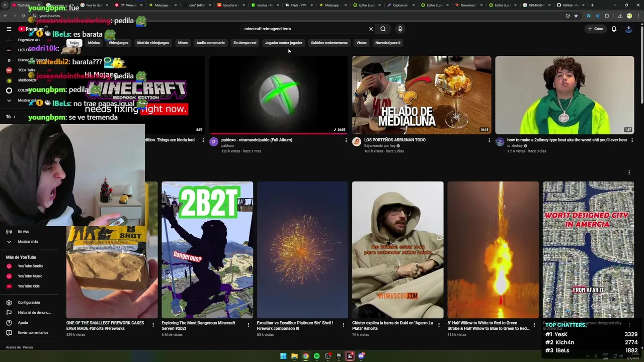644x362 pixels.
Task: Open the notifications bell
Action: click(614, 29)
